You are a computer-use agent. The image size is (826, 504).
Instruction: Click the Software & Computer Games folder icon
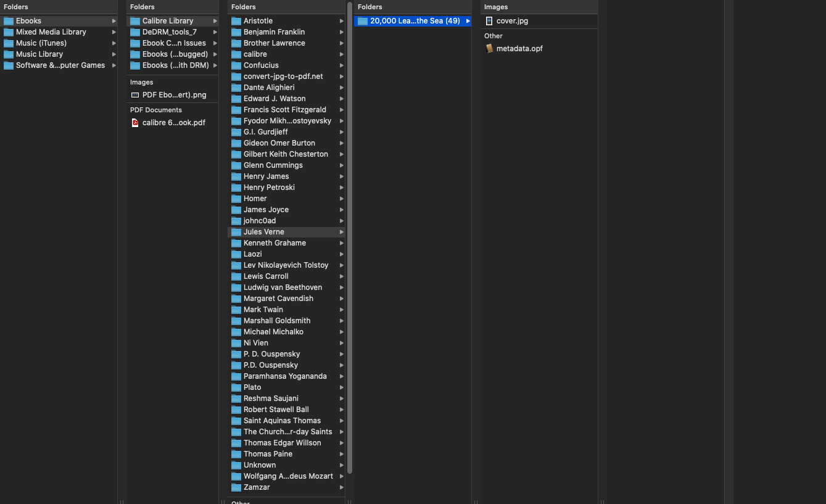[9, 65]
